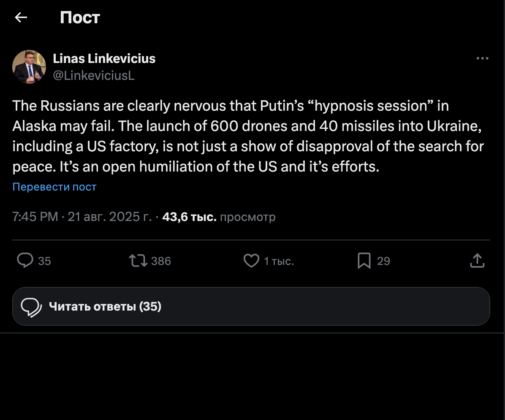Click the reply speech bubble icon
The image size is (505, 420).
coord(25,261)
